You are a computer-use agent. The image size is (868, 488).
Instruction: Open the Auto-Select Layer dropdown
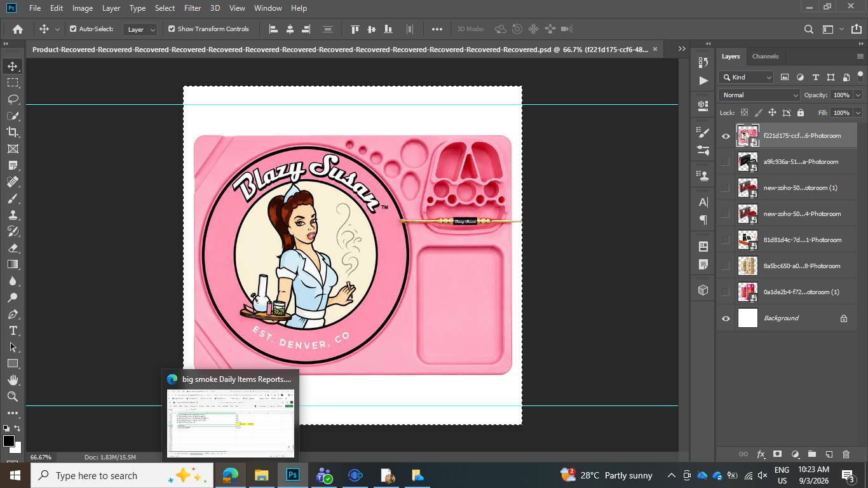141,29
